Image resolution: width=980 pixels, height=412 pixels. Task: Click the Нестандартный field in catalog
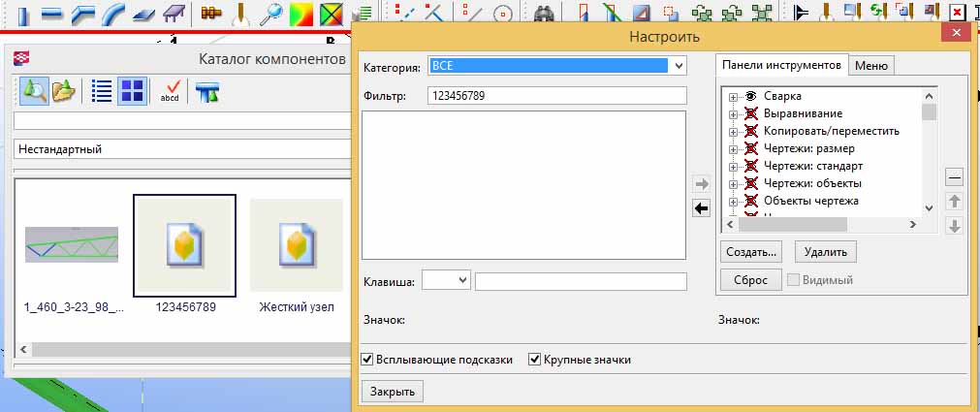[x=182, y=148]
